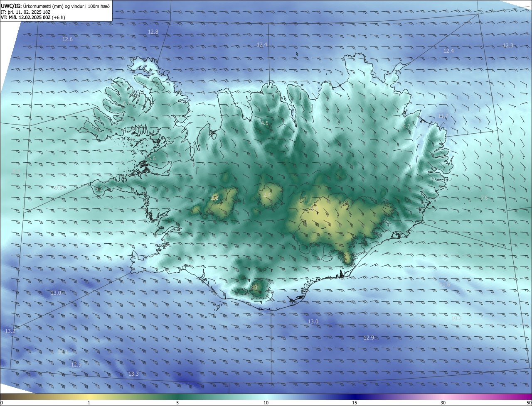Click the color bar label '10'
This screenshot has height=406, width=532.
coord(266,403)
